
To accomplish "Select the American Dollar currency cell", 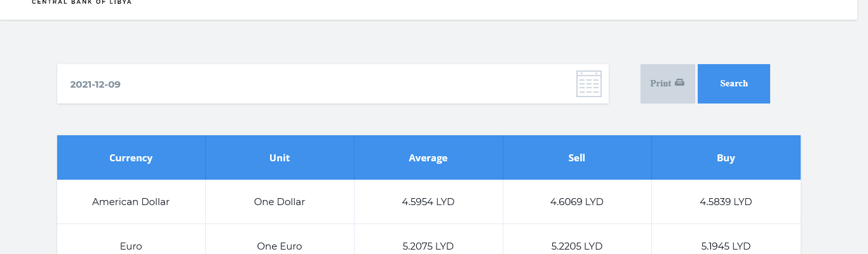I will (x=131, y=202).
